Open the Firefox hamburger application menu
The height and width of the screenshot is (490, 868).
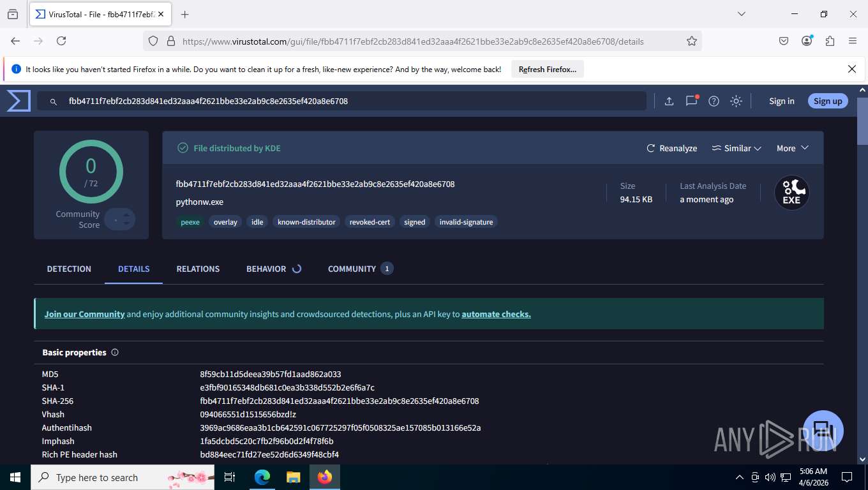pos(853,41)
